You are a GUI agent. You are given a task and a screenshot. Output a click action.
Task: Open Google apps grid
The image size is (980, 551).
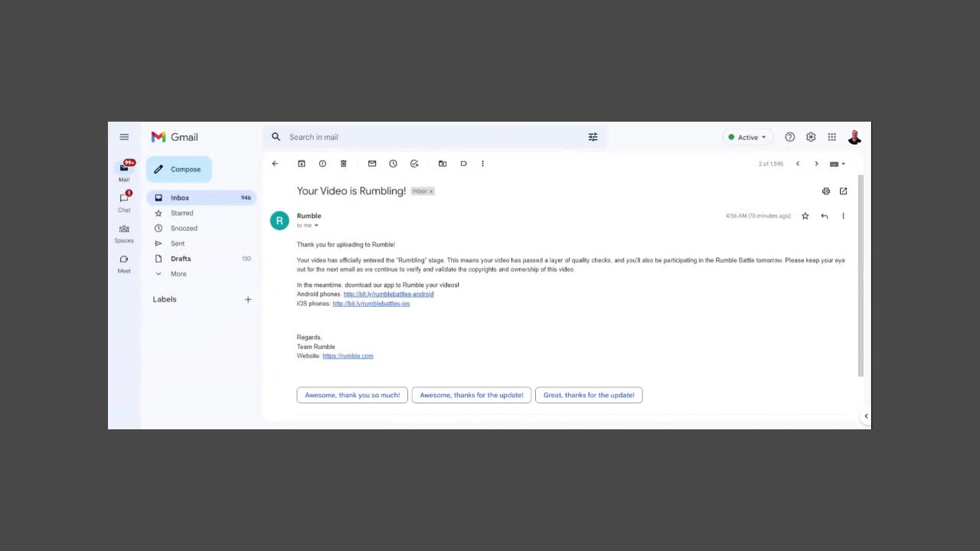[832, 137]
